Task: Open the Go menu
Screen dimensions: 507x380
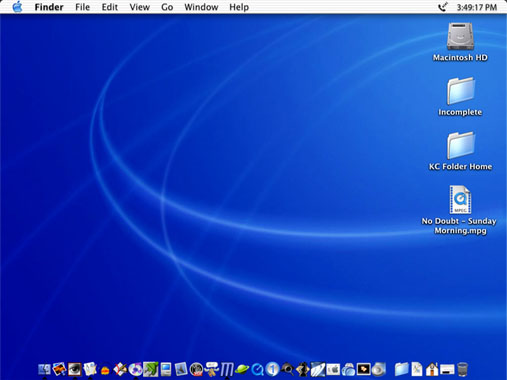Action: (x=167, y=7)
